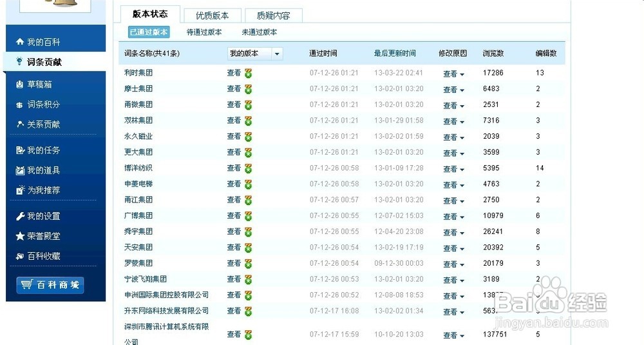Click the medal icon in 舜宇集团 row

248,232
